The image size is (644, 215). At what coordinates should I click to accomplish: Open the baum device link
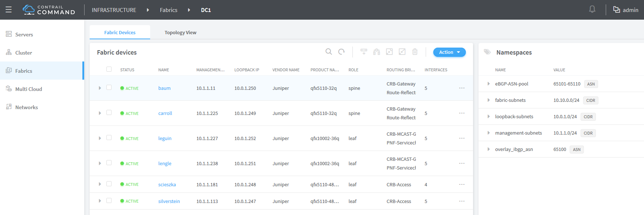coord(164,88)
